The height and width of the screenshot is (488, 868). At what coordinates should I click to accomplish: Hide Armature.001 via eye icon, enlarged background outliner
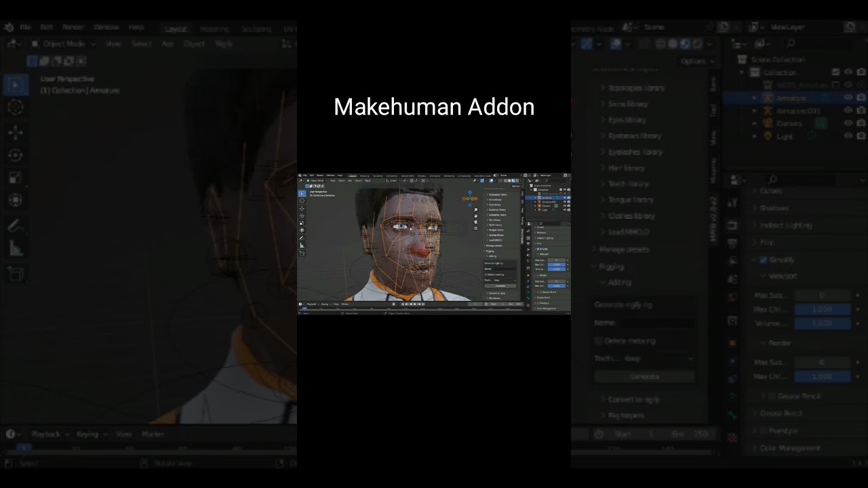(848, 110)
